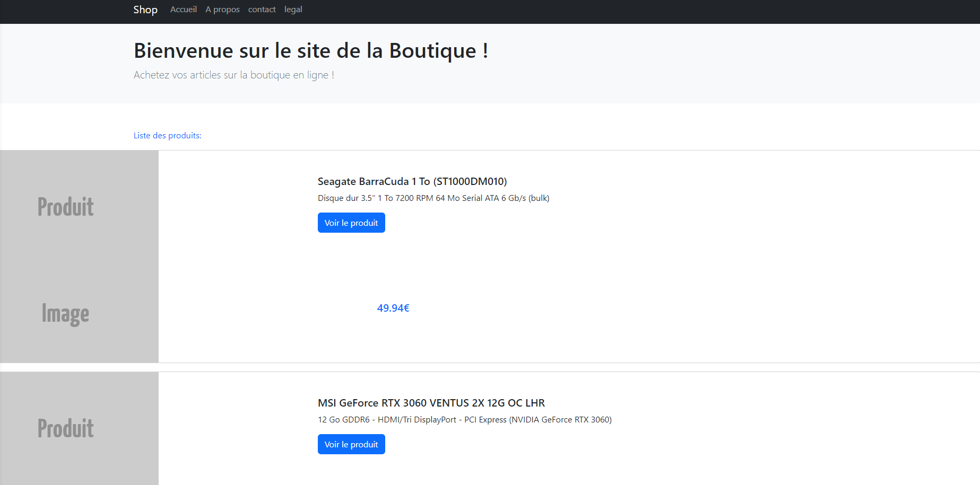Image resolution: width=980 pixels, height=485 pixels.
Task: Click the MSI GeForce placeholder product image
Action: [79, 428]
